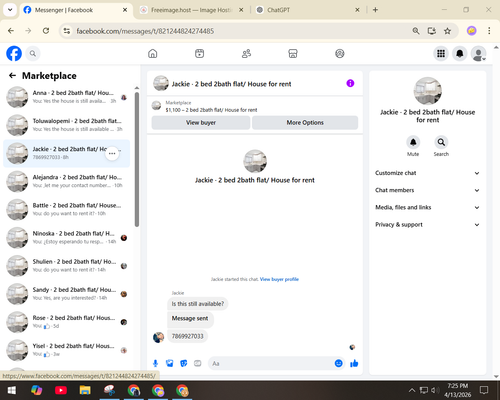Click the conversation list scrollbar

(137, 159)
